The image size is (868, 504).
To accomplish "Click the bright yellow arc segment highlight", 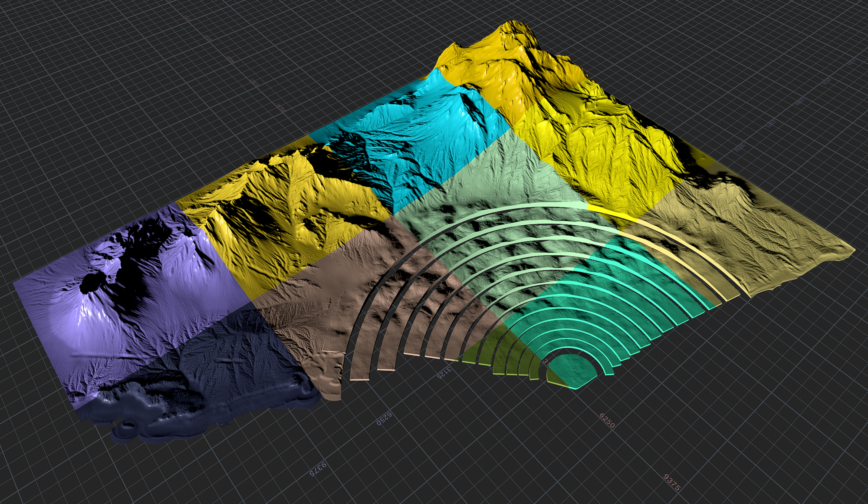I will (612, 212).
